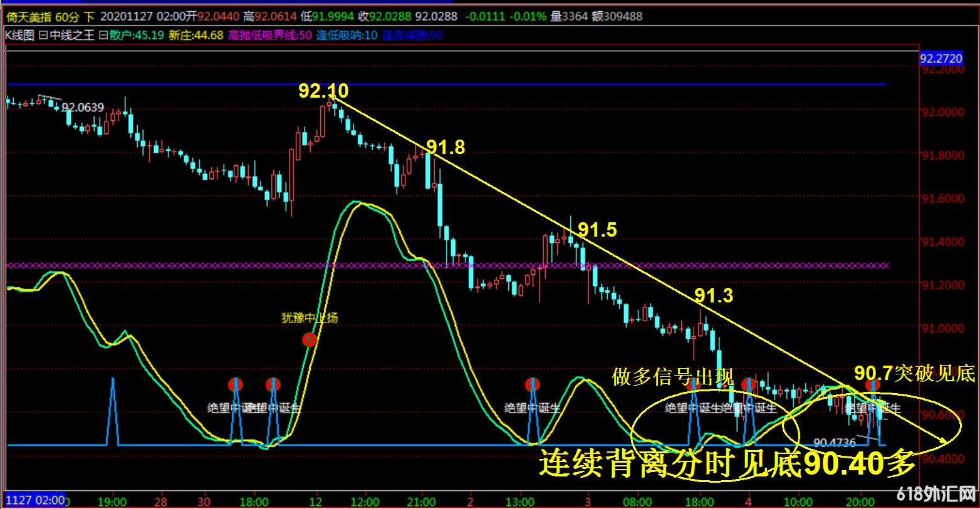Click the 618外汇网 watermark logo

click(x=936, y=494)
